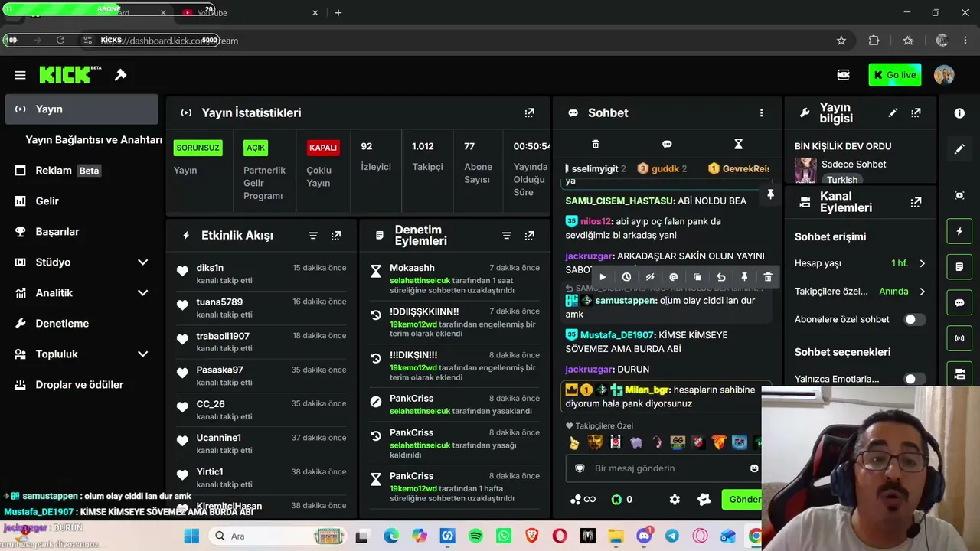This screenshot has width=980, height=551.
Task: Click the lightning bolt icon in right sidebar
Action: (x=959, y=231)
